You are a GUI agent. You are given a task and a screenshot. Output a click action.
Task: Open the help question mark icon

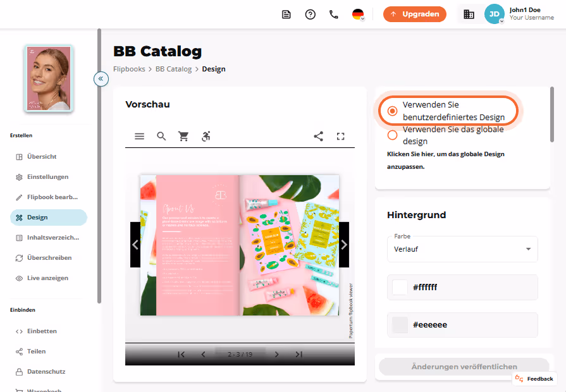pyautogui.click(x=310, y=15)
